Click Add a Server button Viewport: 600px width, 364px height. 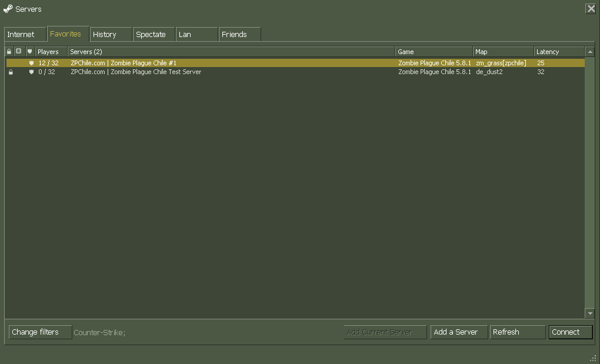459,332
